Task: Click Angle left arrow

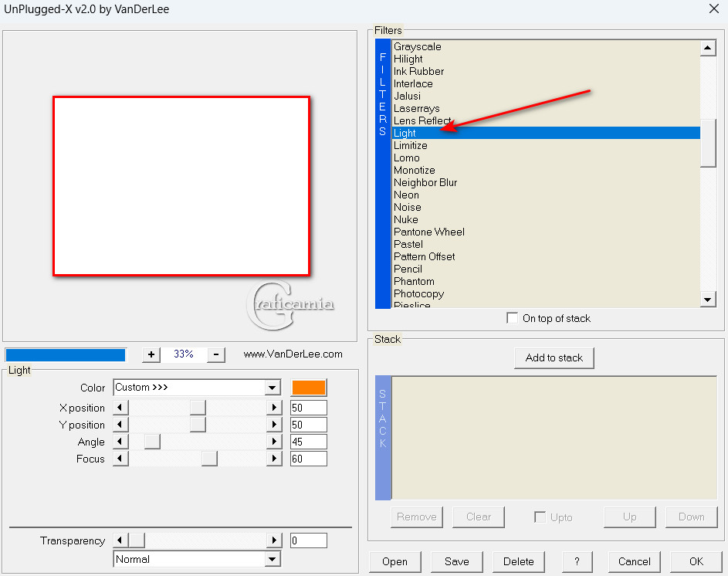Action: (x=120, y=442)
